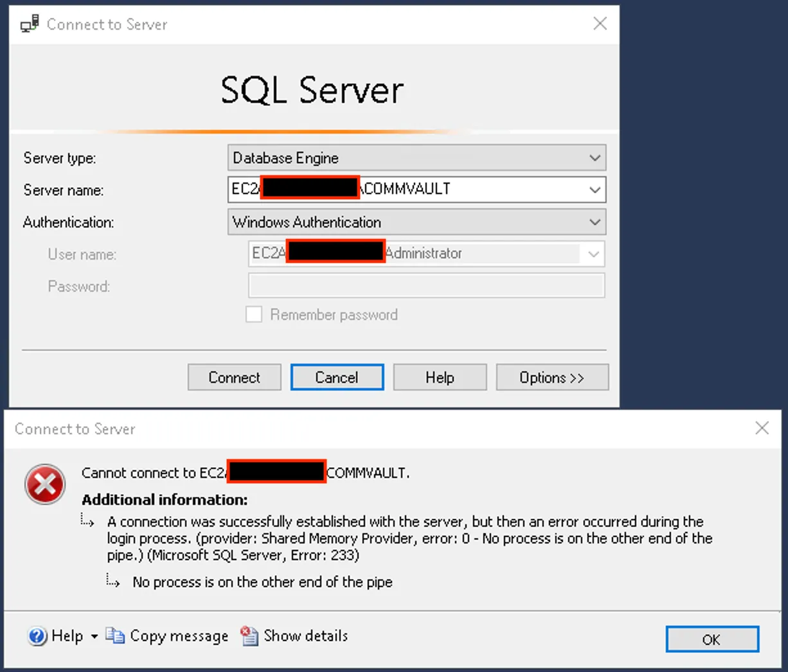Dismiss the error with OK
788x672 pixels.
tap(712, 639)
